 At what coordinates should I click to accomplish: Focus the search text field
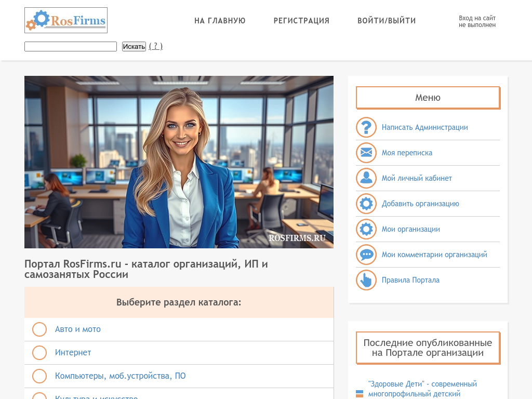[71, 46]
